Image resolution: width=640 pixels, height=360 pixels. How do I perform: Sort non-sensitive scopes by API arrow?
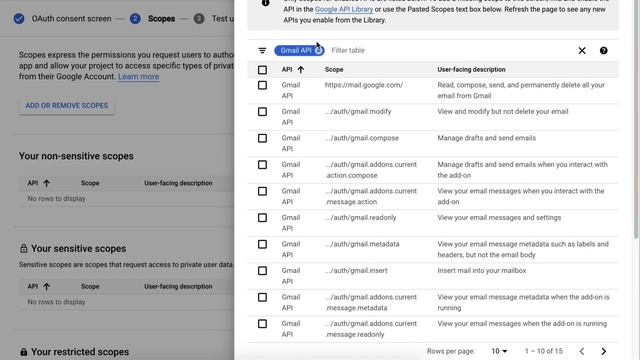coord(47,183)
